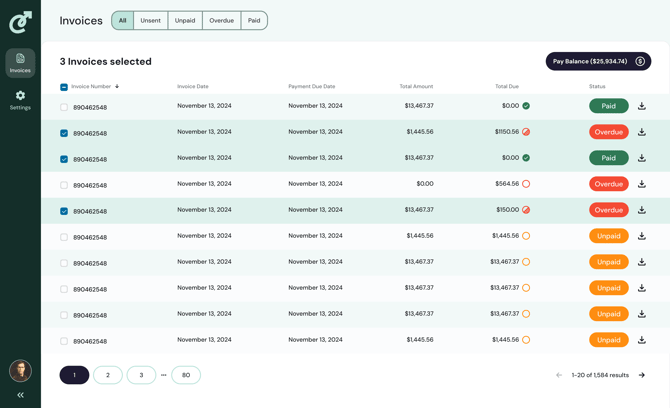Click the Total Amount column header
Screen dimensions: 670x408
click(x=416, y=86)
